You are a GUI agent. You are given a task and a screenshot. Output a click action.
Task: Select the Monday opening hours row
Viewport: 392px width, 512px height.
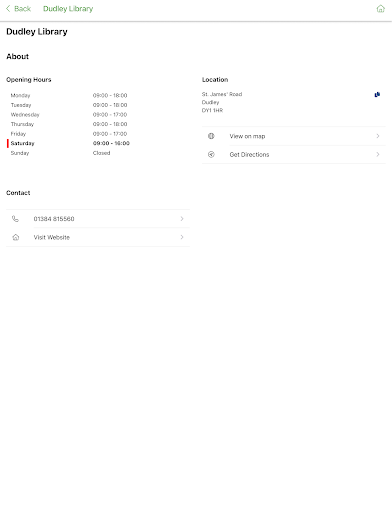click(x=69, y=95)
